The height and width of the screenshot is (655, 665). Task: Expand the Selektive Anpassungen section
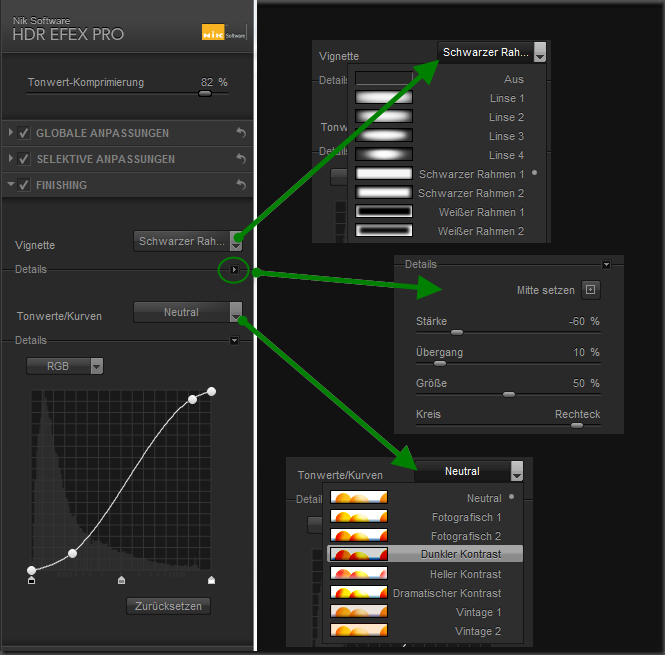tap(11, 158)
